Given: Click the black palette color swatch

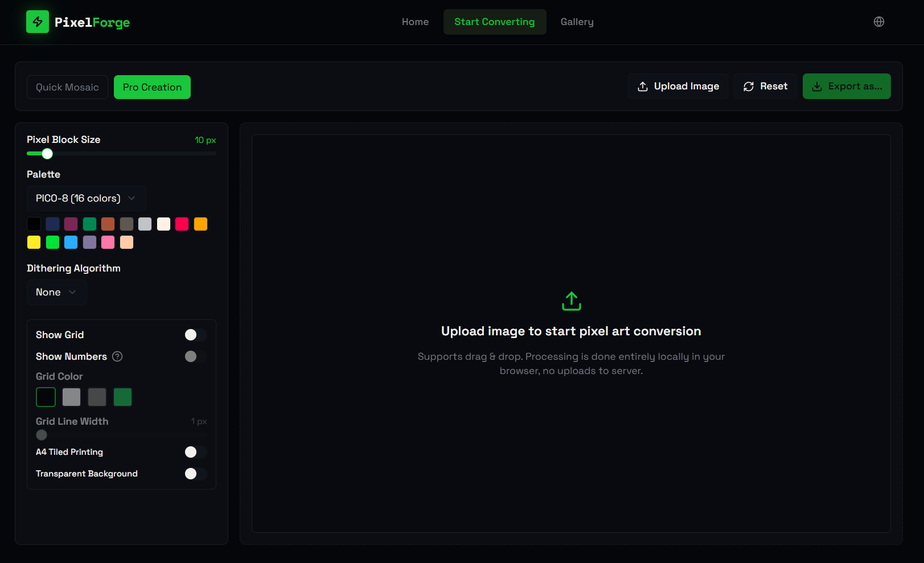Looking at the screenshot, I should 34,224.
